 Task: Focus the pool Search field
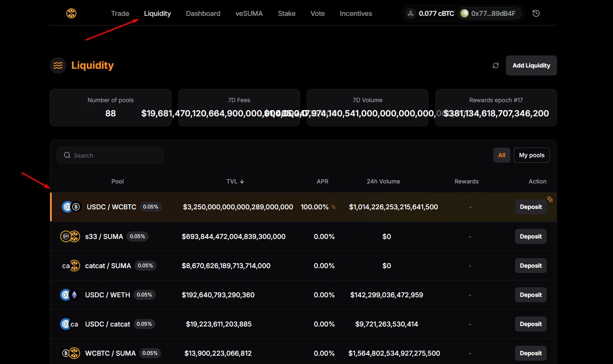coord(110,155)
